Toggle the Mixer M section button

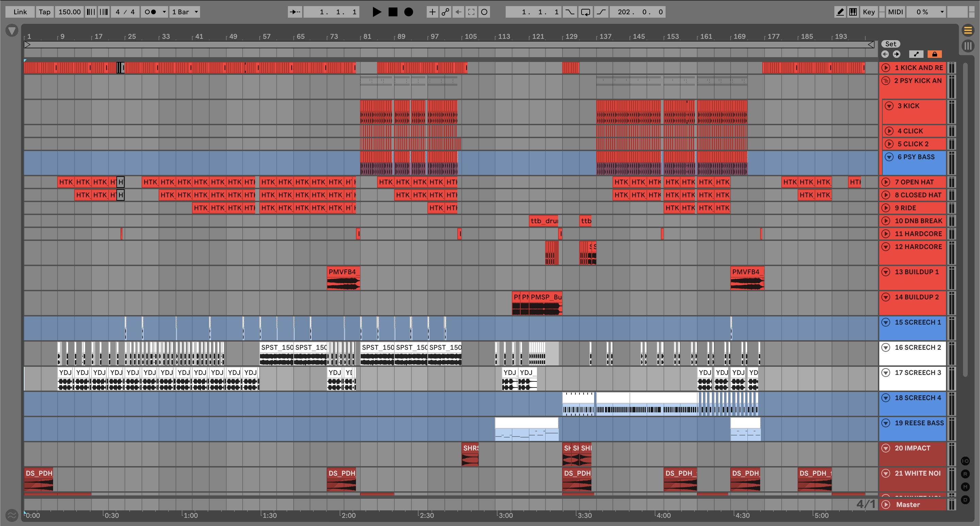click(x=966, y=487)
